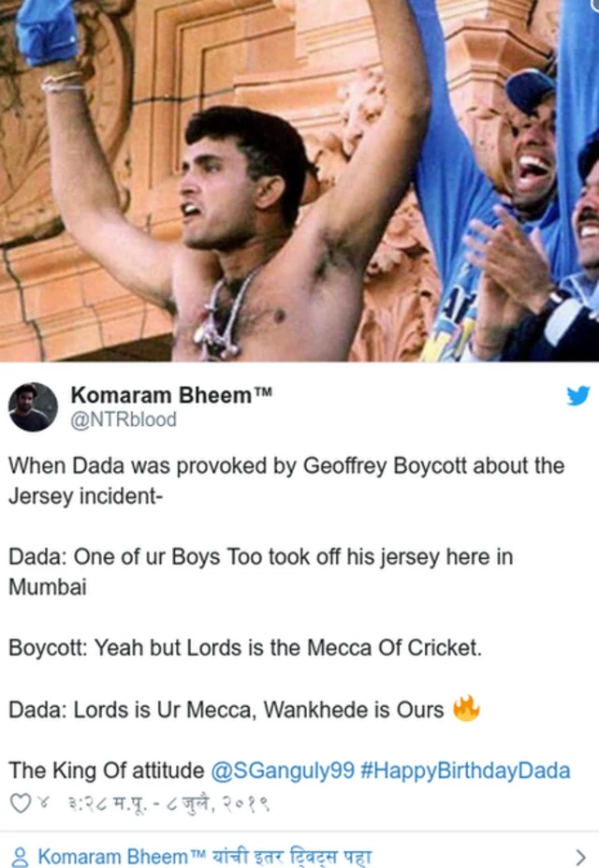599x868 pixels.
Task: Open the @SGanguly99 mention
Action: 283,771
